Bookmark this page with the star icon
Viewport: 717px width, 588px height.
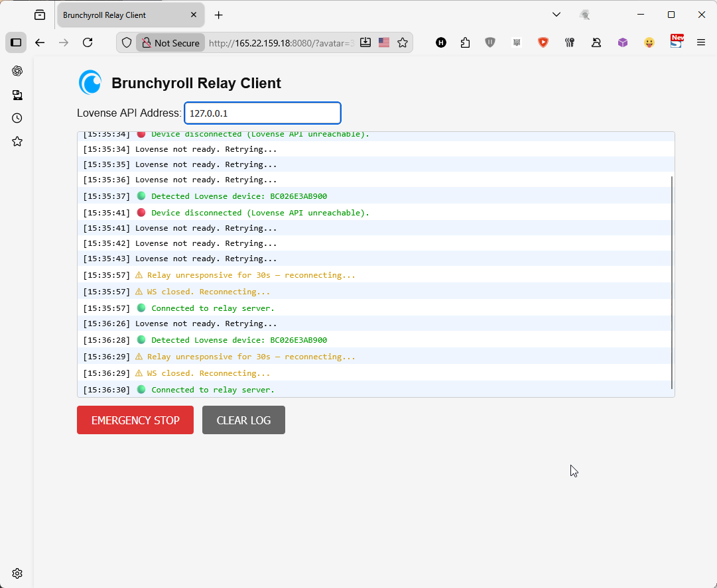tap(403, 42)
